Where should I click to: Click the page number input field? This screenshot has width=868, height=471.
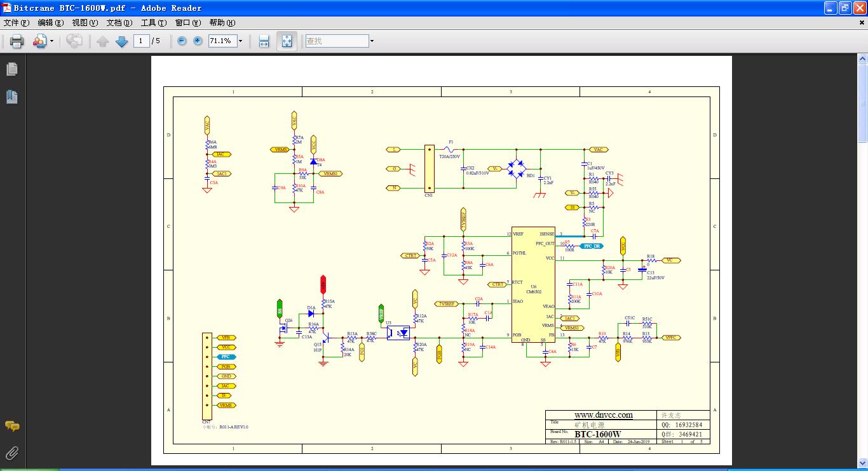[141, 41]
